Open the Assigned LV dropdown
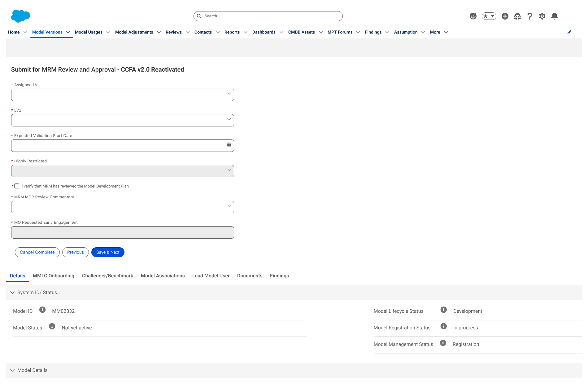The height and width of the screenshot is (384, 588). click(123, 95)
